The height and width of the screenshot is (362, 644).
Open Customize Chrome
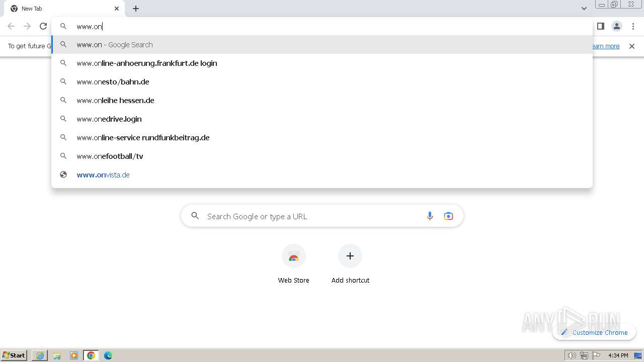[594, 332]
